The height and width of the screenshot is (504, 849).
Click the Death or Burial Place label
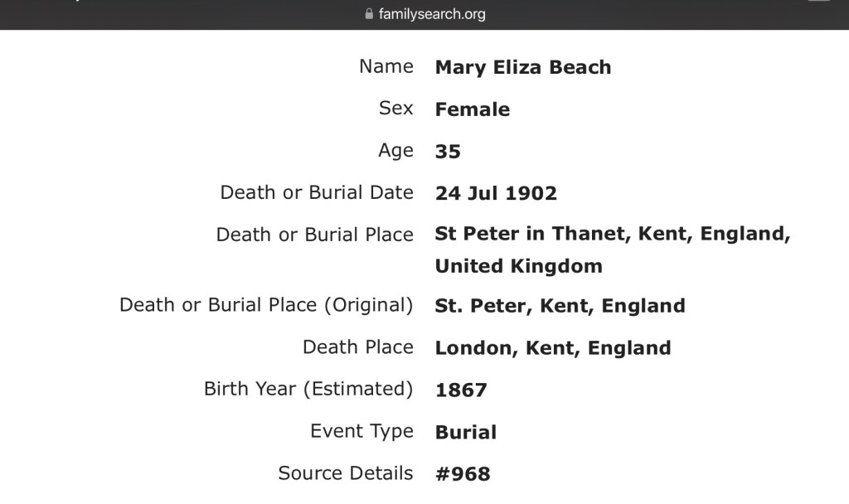tap(314, 235)
